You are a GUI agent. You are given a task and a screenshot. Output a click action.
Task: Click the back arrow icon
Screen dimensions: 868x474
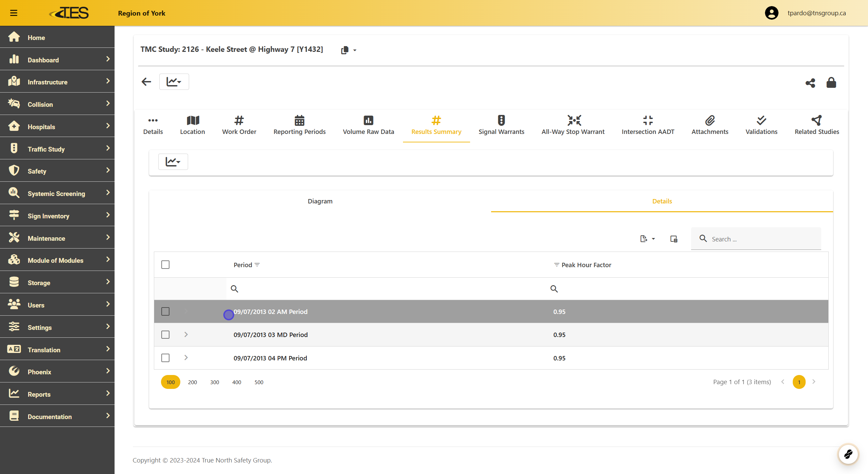pos(146,82)
